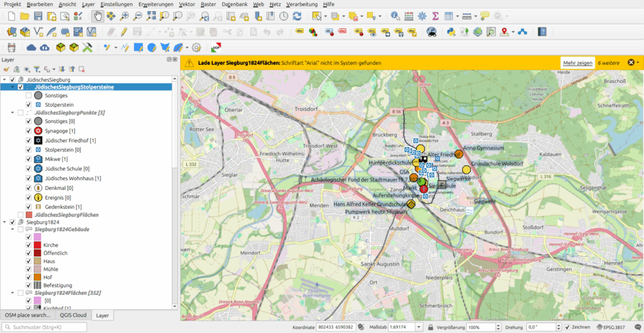Collapse the JüdischesSiegburg group
The height and width of the screenshot is (333, 644).
coord(4,80)
